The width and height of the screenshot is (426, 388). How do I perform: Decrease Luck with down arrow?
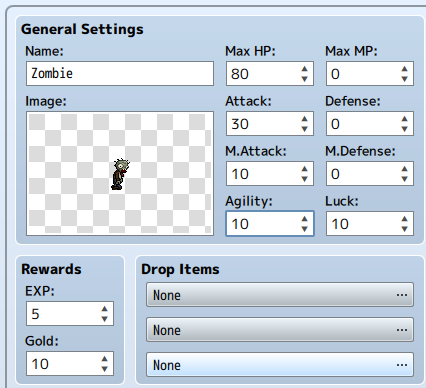coord(404,229)
